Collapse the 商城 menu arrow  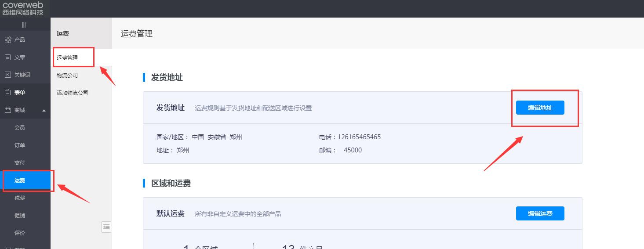point(44,110)
